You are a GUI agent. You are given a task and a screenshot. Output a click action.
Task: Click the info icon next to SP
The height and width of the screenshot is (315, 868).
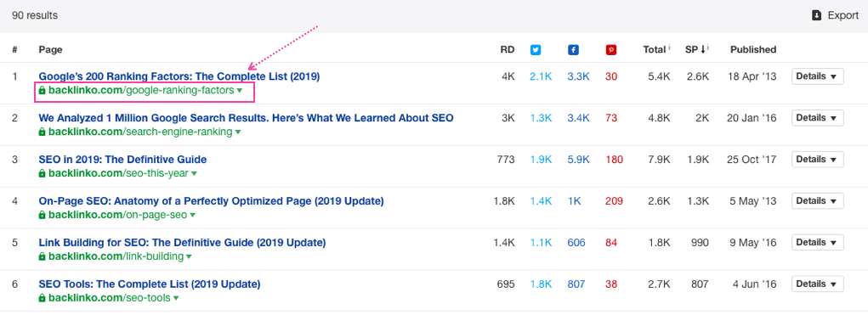(x=708, y=48)
